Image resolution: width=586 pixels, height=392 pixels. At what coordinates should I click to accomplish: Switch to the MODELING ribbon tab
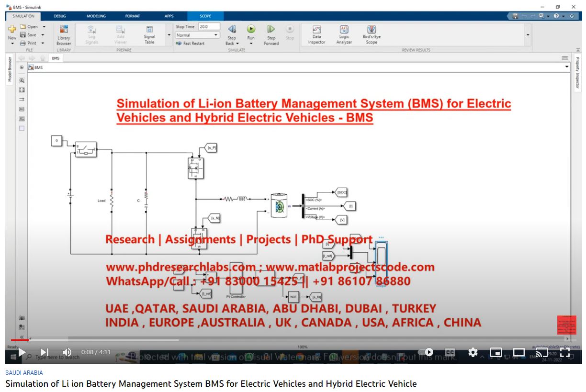point(96,16)
